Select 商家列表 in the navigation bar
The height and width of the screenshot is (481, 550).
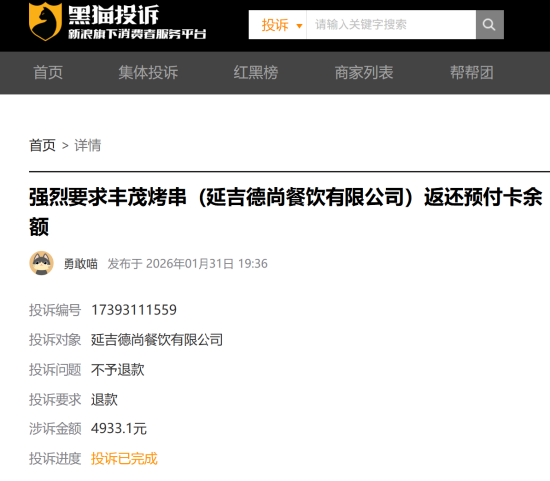(364, 73)
